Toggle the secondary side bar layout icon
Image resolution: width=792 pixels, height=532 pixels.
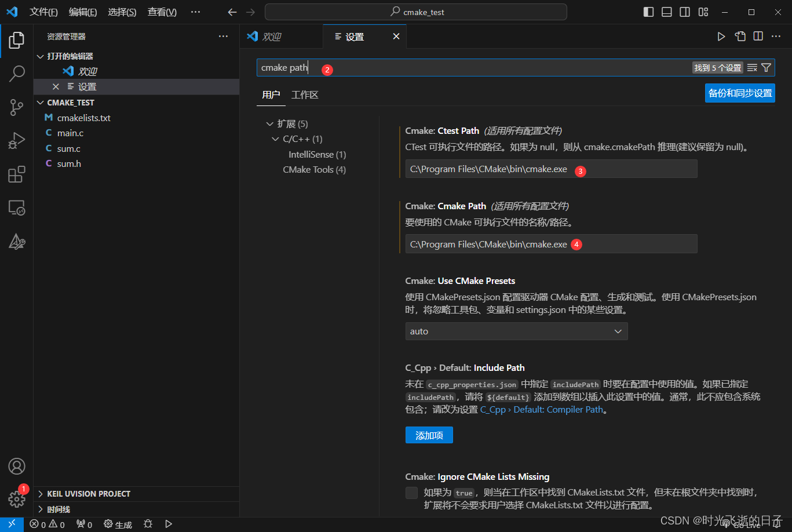(x=685, y=12)
